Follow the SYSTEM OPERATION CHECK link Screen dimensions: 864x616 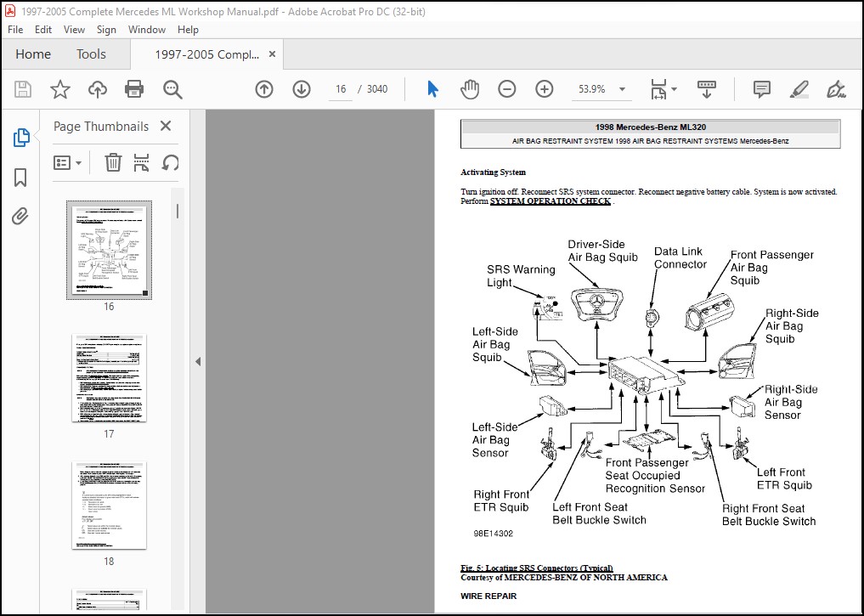pyautogui.click(x=551, y=201)
